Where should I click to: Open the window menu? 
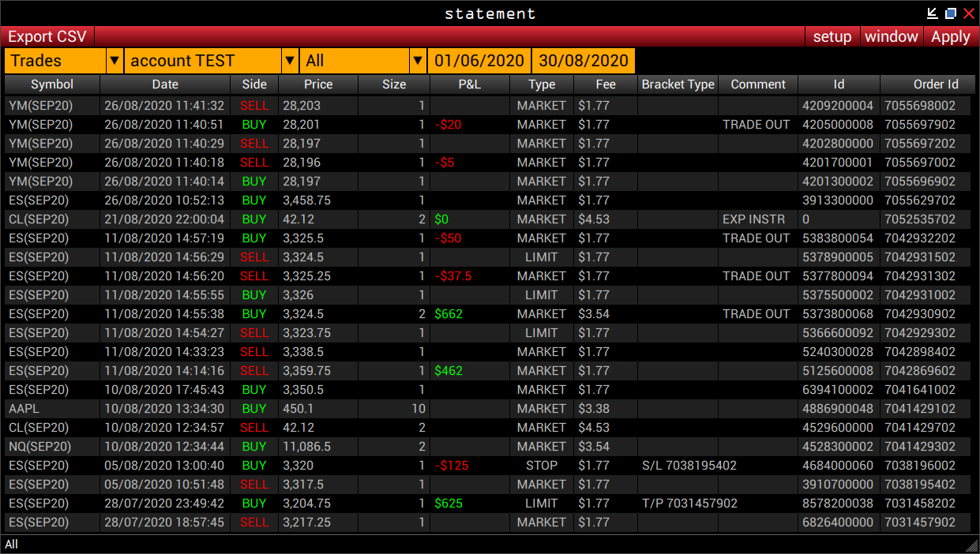pyautogui.click(x=891, y=37)
